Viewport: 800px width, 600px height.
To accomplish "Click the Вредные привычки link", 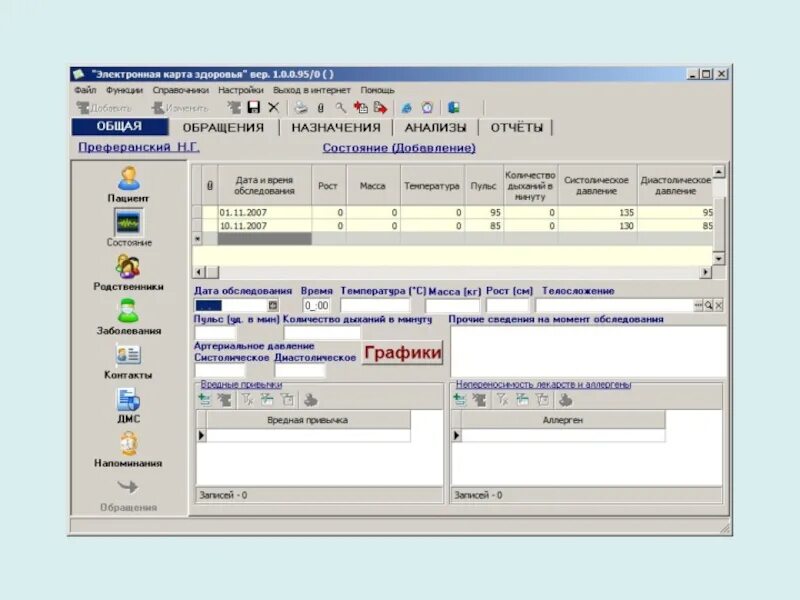I will click(x=241, y=384).
